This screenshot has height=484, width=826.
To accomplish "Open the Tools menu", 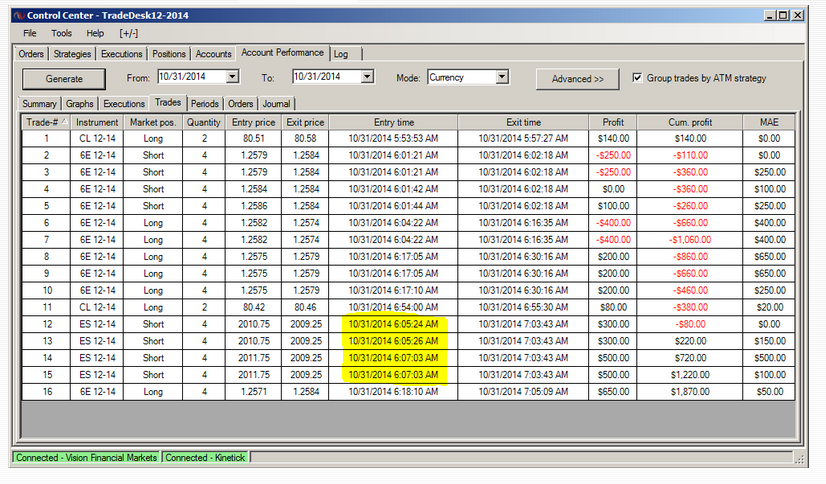I will point(62,33).
